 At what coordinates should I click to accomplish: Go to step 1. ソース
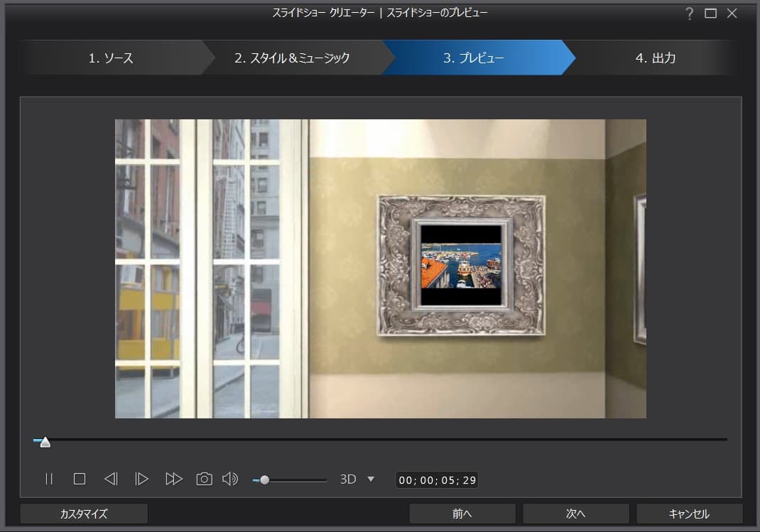click(111, 58)
